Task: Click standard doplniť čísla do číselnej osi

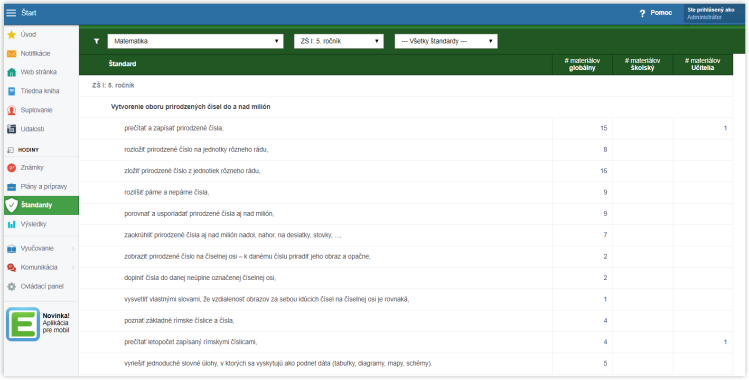Action: pos(200,278)
